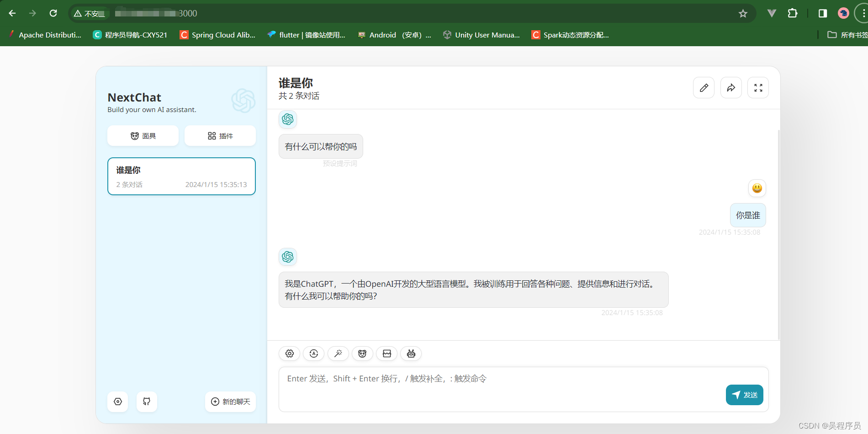Open the 插件 plugins panel
The width and height of the screenshot is (868, 434).
(x=220, y=135)
